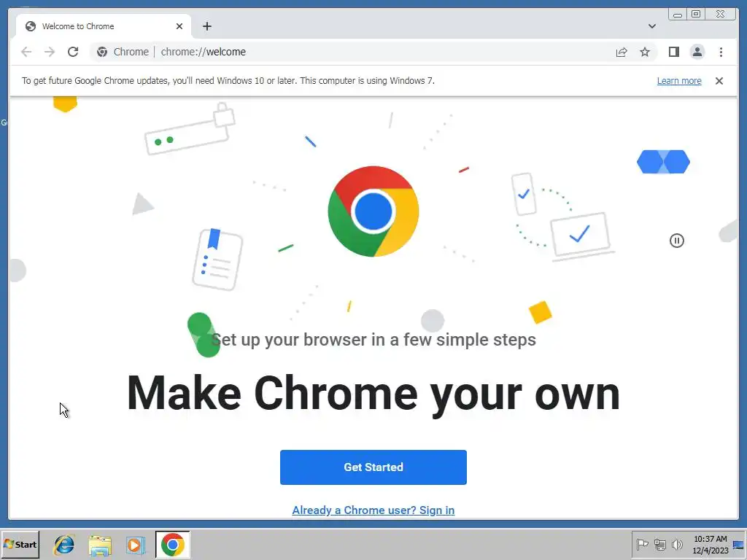Open the Learn more link about updates

(x=679, y=80)
